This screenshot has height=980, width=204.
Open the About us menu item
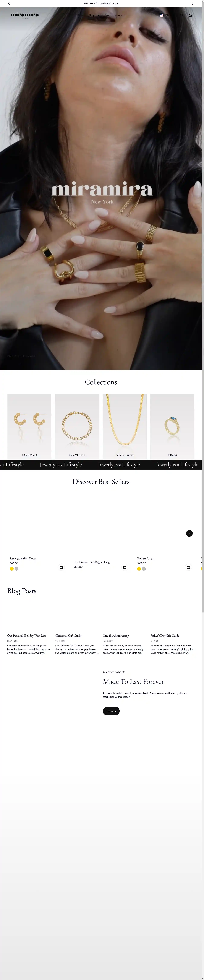120,15
